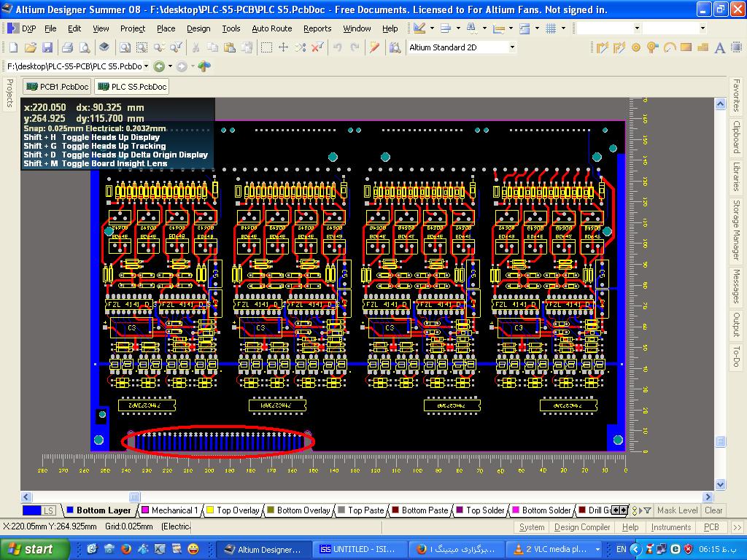Switch to VLC media player taskbar item
This screenshot has width=747, height=560.
click(x=554, y=549)
